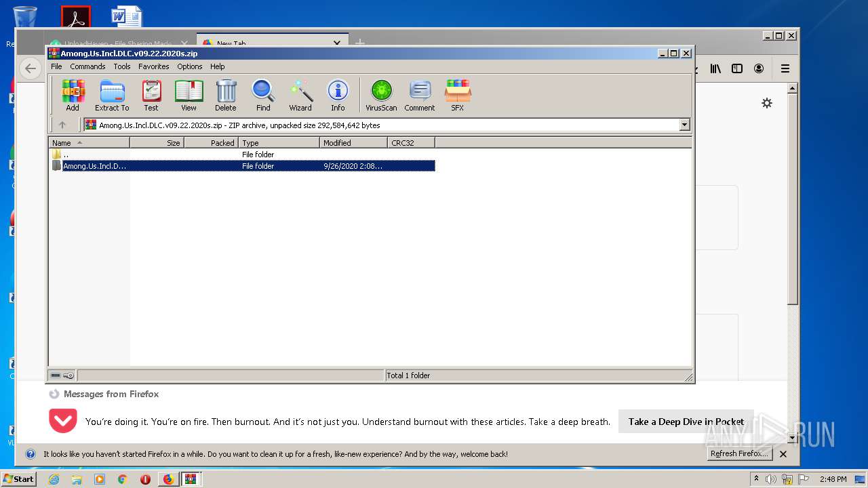Image resolution: width=868 pixels, height=488 pixels.
Task: Sort by the Size column header
Action: click(x=157, y=143)
